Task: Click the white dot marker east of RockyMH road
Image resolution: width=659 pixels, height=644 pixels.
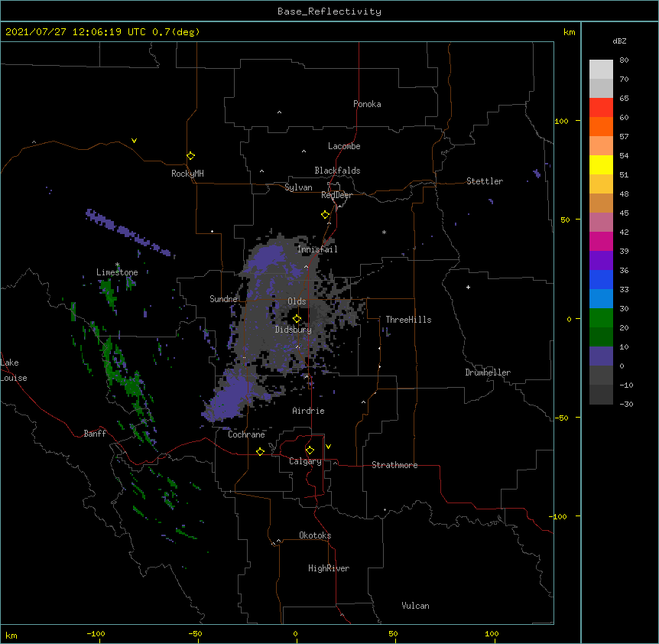Action: click(x=213, y=231)
